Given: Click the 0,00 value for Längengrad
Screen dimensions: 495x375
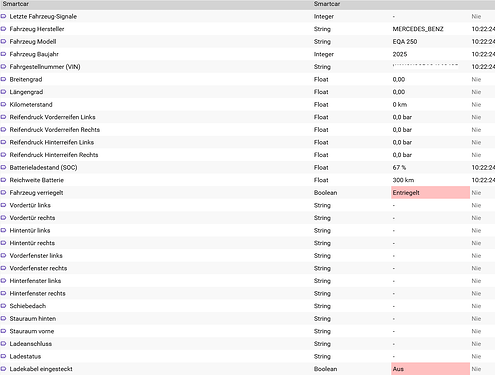Looking at the screenshot, I should (x=399, y=92).
